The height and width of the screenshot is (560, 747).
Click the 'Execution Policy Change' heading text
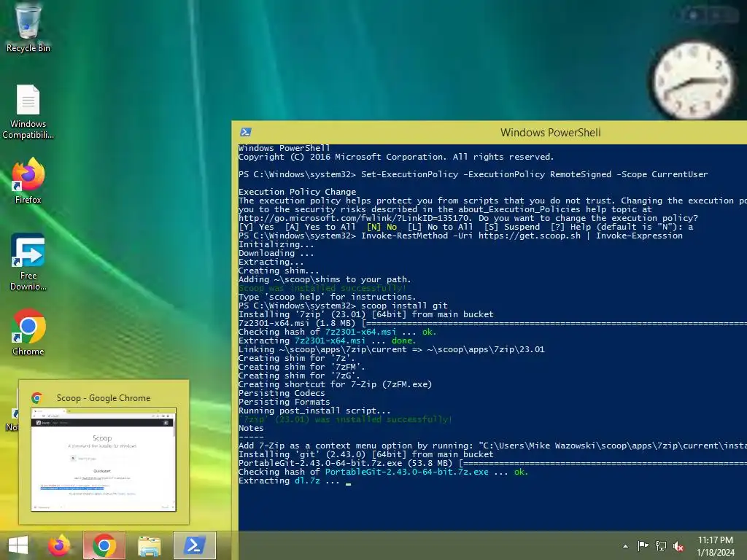[298, 192]
